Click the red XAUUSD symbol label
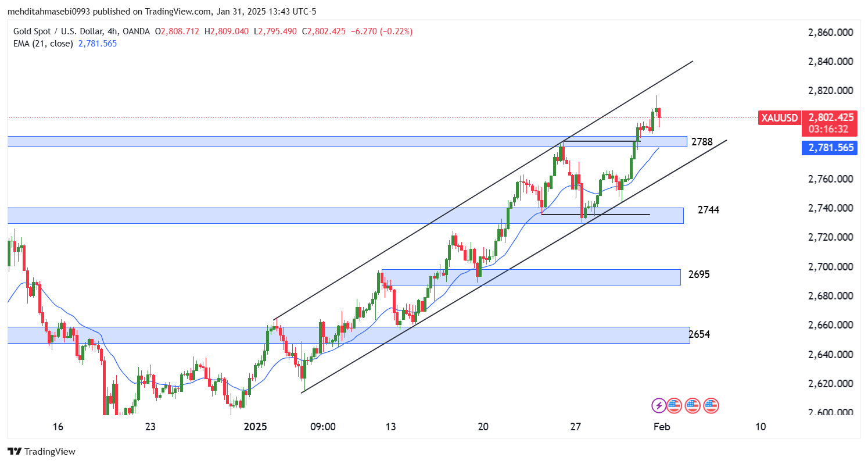 click(x=780, y=117)
